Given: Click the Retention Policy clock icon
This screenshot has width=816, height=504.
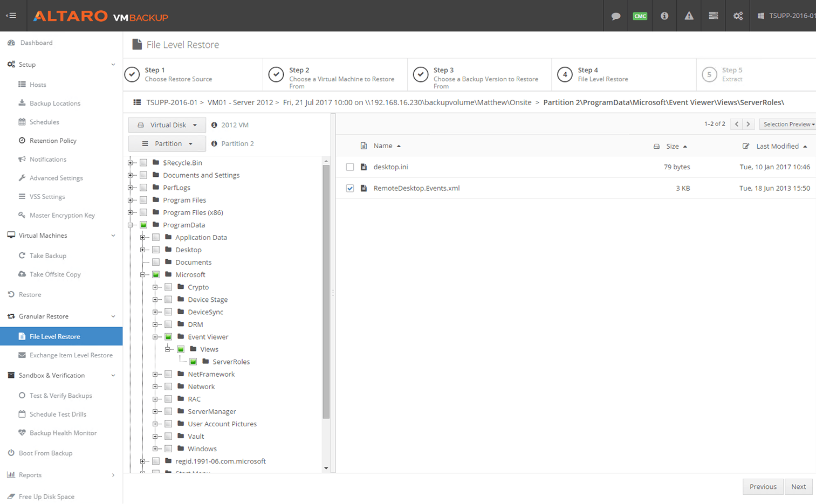Looking at the screenshot, I should point(22,140).
